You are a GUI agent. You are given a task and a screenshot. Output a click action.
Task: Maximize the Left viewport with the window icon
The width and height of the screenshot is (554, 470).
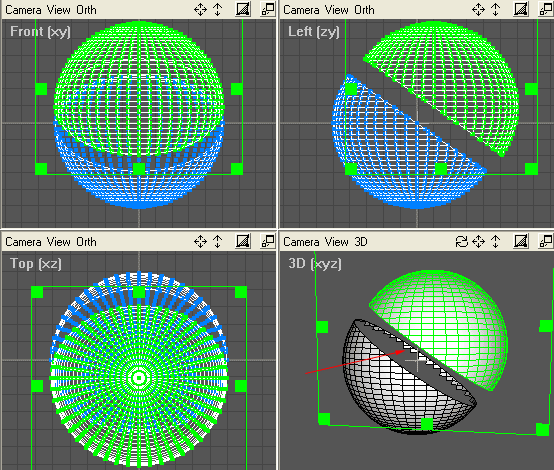(x=546, y=9)
